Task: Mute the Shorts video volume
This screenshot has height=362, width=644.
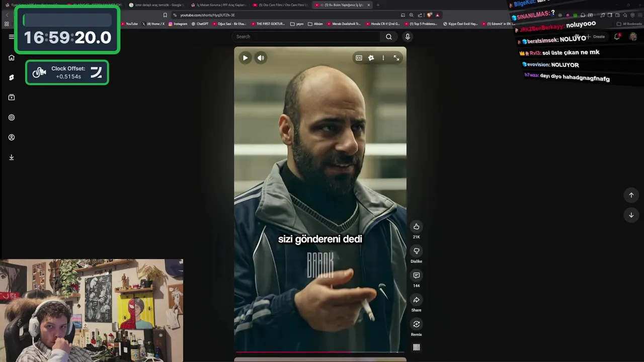Action: click(261, 58)
